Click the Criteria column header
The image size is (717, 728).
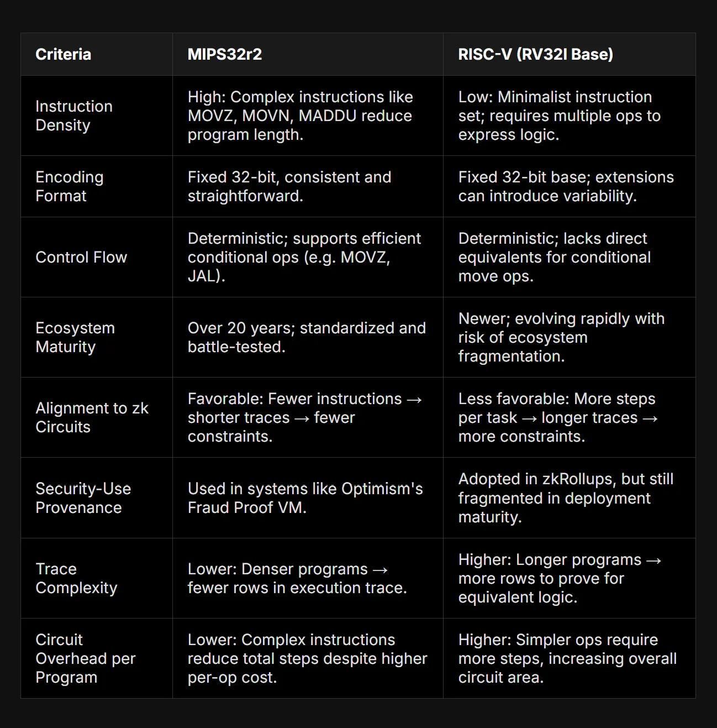coord(64,54)
